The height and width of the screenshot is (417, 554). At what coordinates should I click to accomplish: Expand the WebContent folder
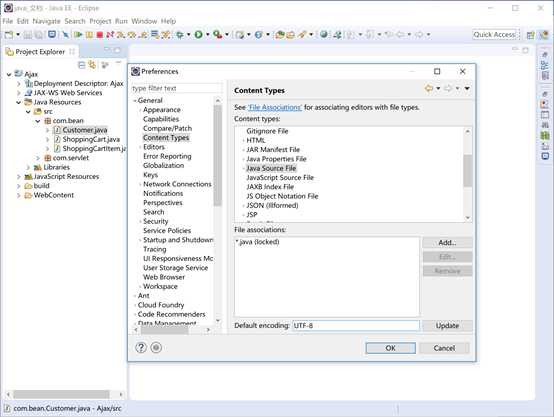[19, 195]
